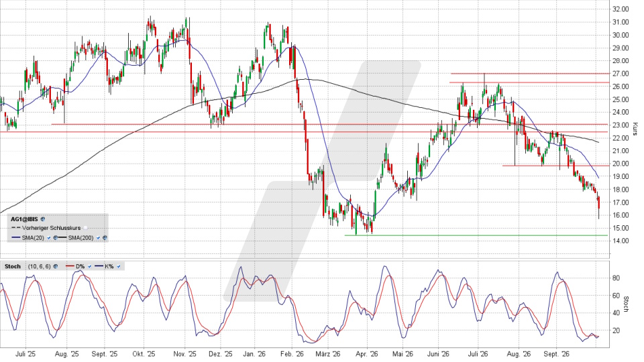Viewport: 644px width, 362px height.
Task: Toggle the Vorheriger Schlusskurs checkbox
Action: [x=85, y=228]
